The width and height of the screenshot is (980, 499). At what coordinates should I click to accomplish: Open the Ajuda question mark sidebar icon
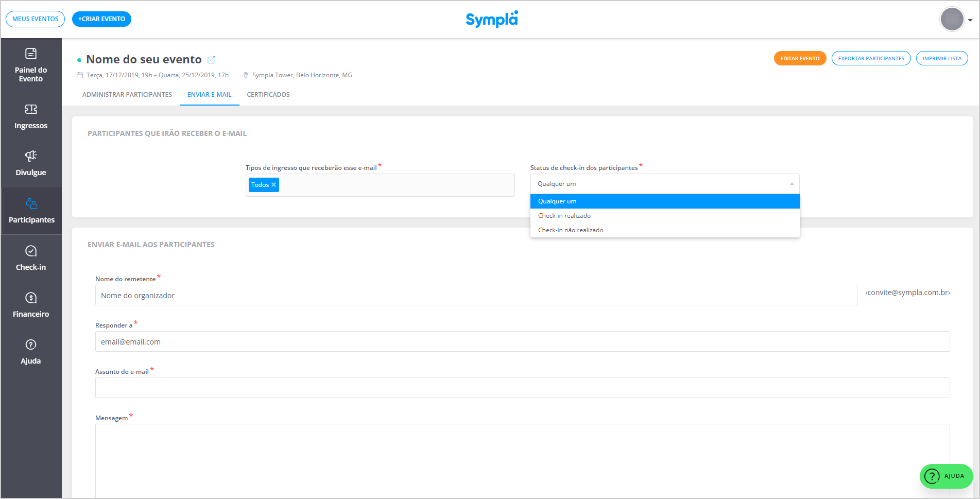[31, 345]
